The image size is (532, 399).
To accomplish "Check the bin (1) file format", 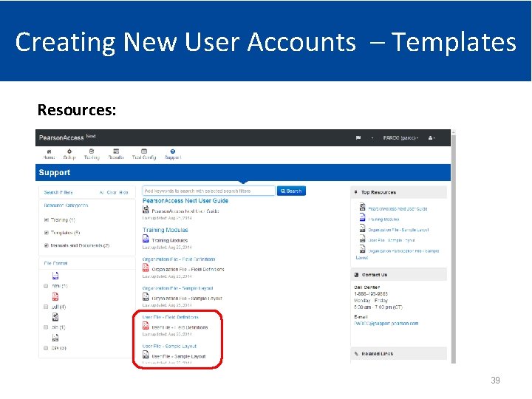I will pos(46,327).
